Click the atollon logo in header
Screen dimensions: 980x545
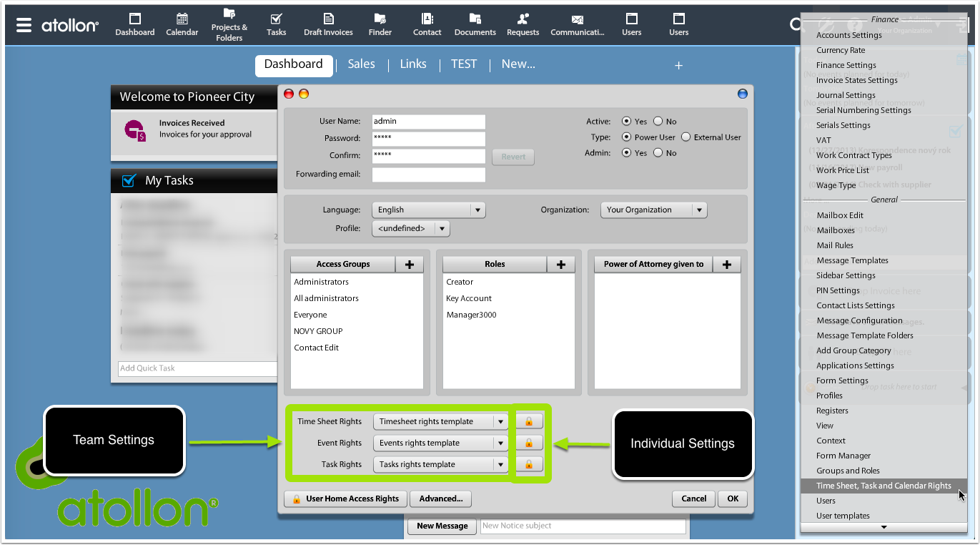tap(70, 25)
